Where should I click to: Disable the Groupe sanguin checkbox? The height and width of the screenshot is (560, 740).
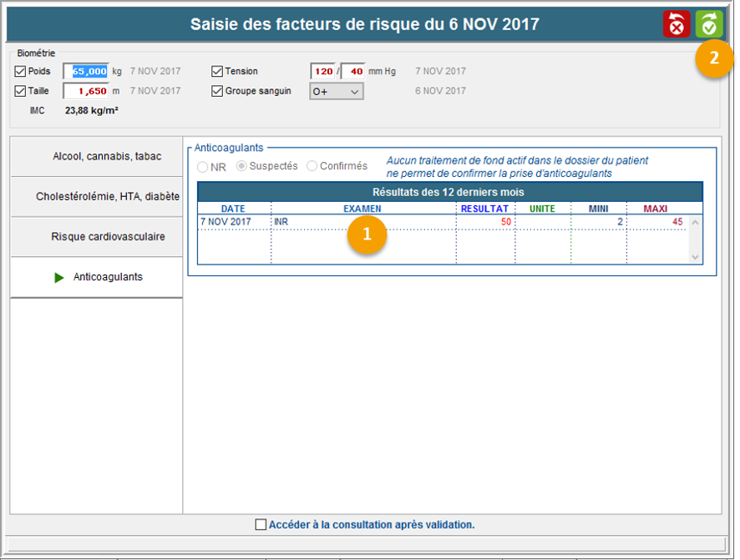(x=217, y=91)
